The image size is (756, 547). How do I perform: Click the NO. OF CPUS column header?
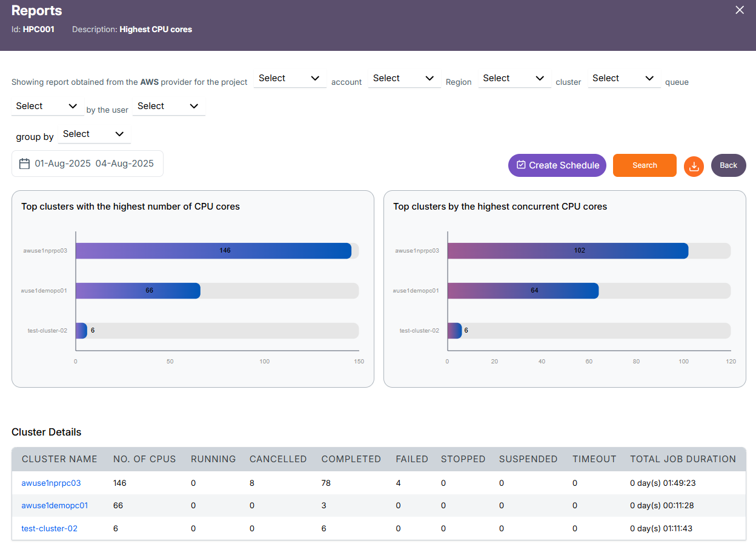tap(145, 459)
